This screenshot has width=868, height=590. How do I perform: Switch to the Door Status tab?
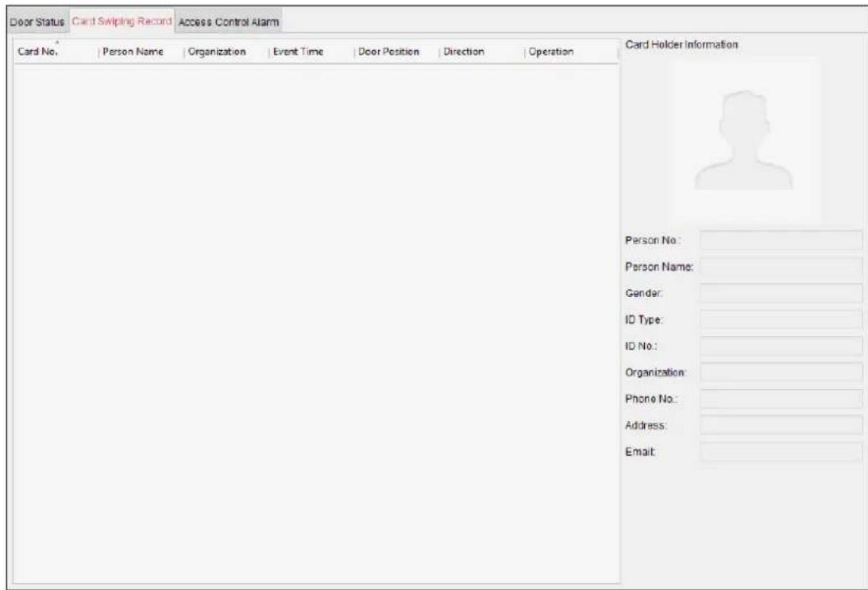point(37,21)
